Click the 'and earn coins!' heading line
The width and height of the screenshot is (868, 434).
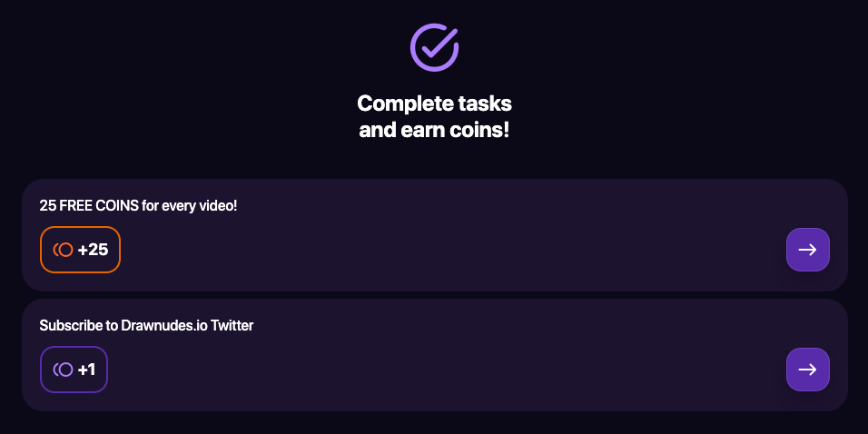click(x=434, y=130)
